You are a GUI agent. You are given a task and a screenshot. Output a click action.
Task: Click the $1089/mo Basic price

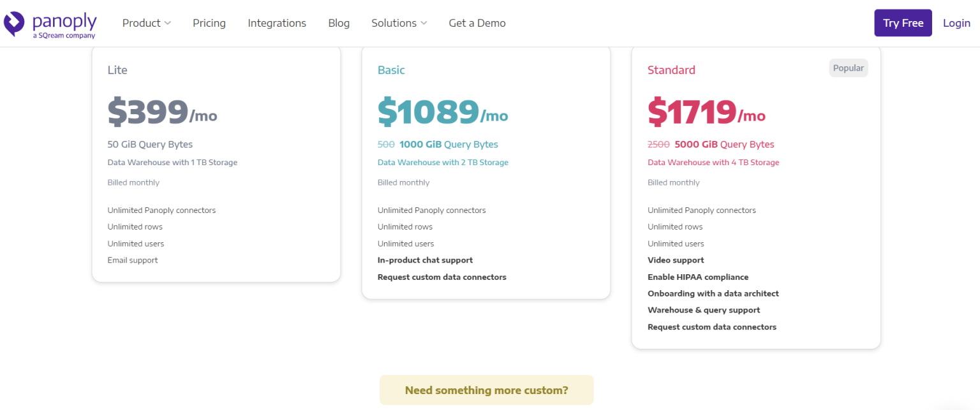coord(443,113)
